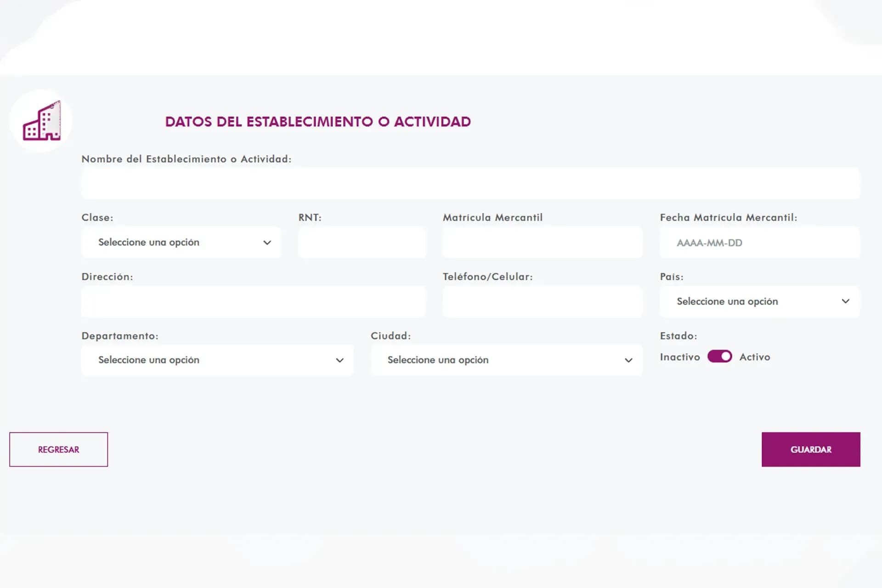Open the País dropdown

[759, 301]
